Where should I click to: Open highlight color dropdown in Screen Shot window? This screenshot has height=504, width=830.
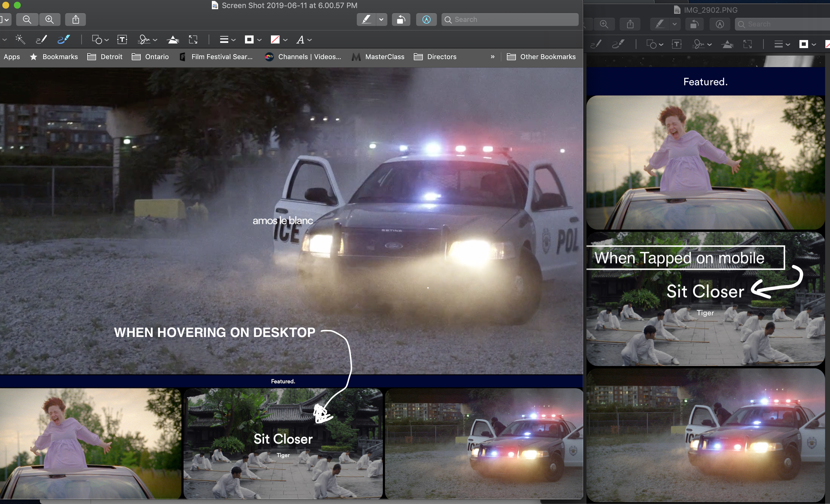pyautogui.click(x=381, y=20)
